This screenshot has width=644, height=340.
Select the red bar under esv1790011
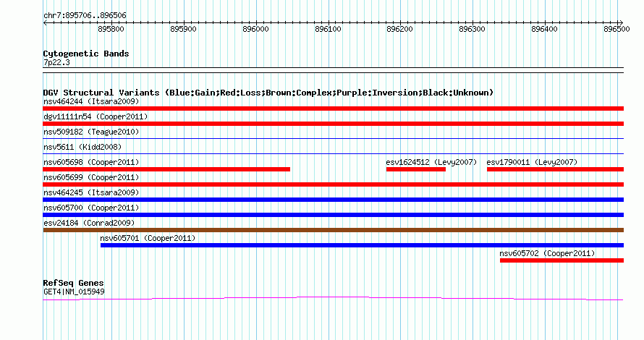click(x=555, y=169)
